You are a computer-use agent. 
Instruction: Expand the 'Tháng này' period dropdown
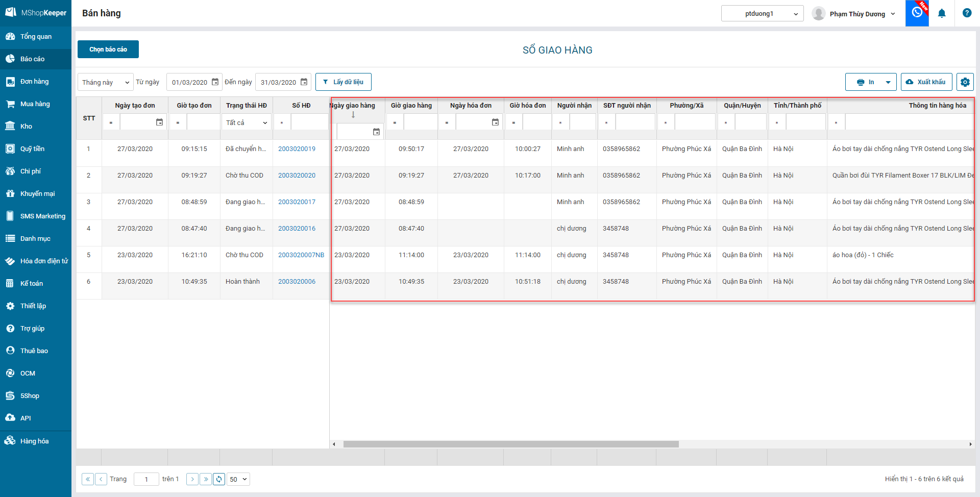[x=105, y=82]
